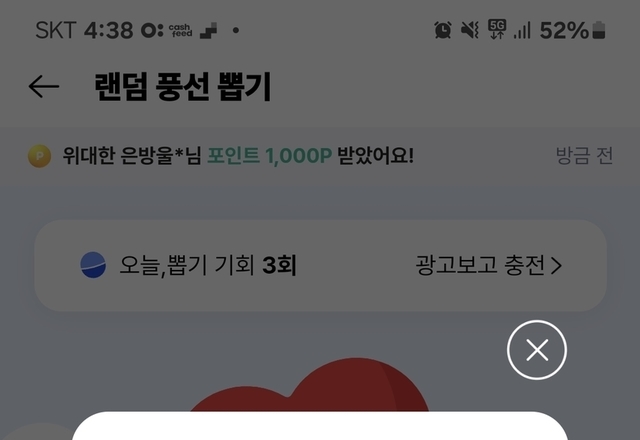Open 광고보고 충전 link
Image resolution: width=640 pixels, height=440 pixels.
coord(489,265)
